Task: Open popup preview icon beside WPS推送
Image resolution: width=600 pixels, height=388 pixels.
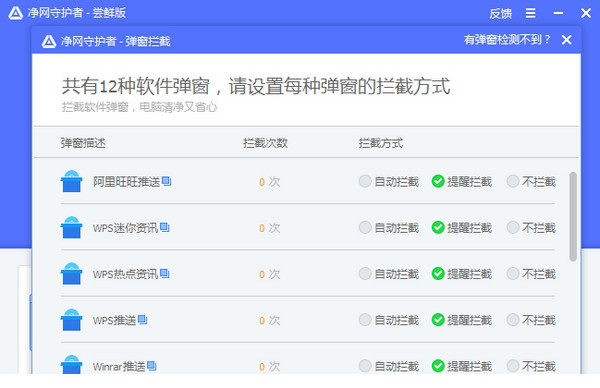Action: point(142,320)
